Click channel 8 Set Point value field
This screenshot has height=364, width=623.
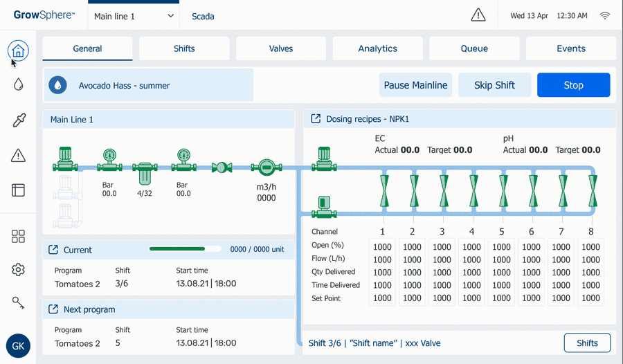[591, 298]
